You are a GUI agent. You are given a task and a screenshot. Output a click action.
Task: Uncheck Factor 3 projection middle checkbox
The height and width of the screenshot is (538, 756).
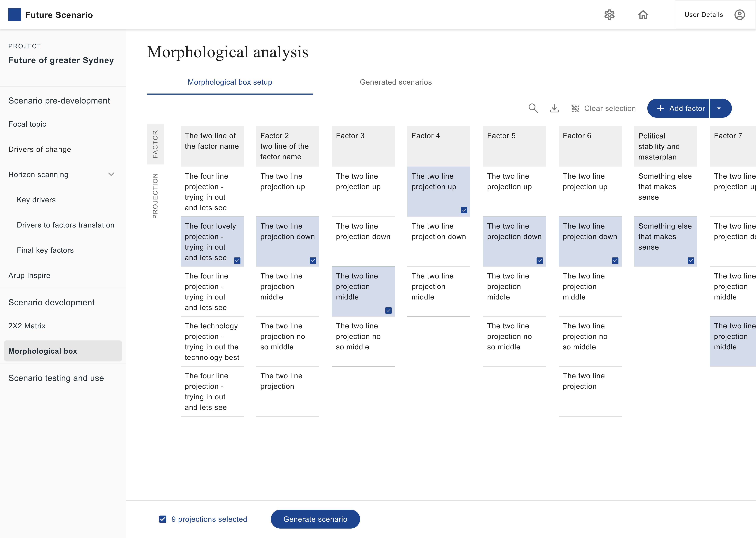[x=388, y=310]
